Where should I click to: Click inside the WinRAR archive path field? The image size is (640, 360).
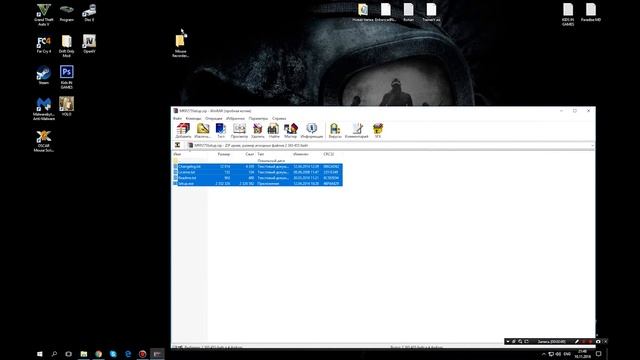[388, 145]
